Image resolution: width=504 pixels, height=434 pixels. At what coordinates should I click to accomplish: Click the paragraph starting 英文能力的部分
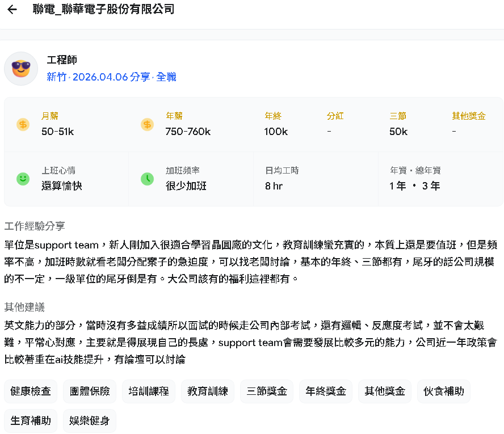tap(251, 343)
